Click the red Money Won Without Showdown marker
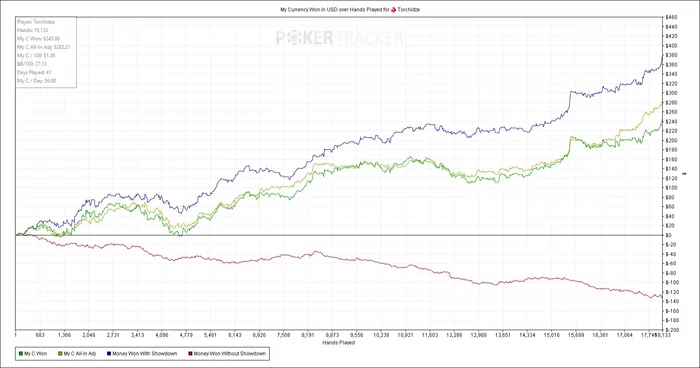The image size is (700, 368). point(190,354)
